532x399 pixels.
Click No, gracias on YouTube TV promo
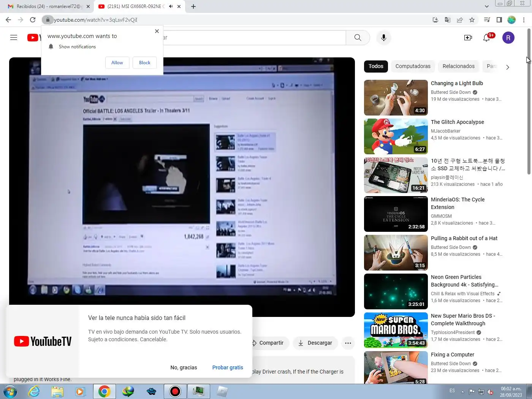pyautogui.click(x=184, y=367)
